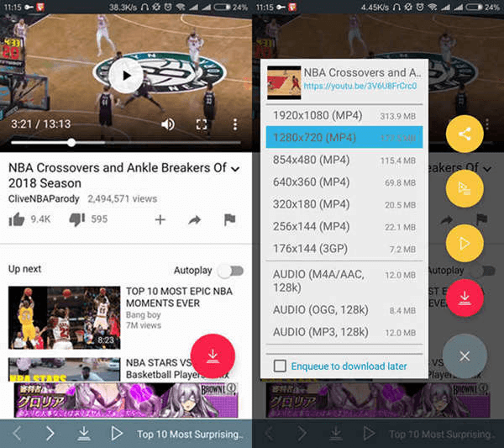
Task: Tap the VPN key icon in left status bar
Action: pyautogui.click(x=29, y=7)
